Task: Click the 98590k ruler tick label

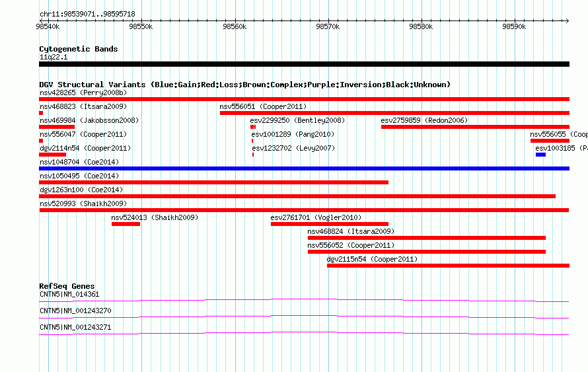Action: click(514, 26)
